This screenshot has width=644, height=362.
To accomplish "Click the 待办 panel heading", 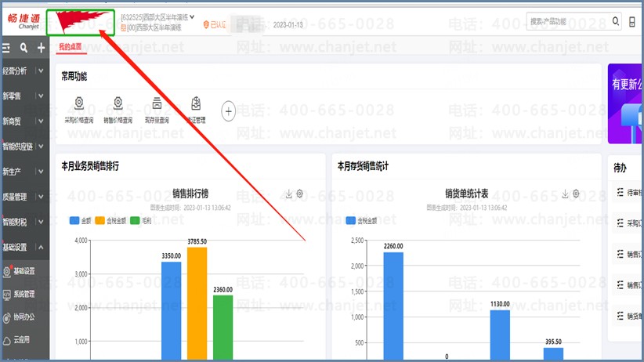I will point(620,168).
